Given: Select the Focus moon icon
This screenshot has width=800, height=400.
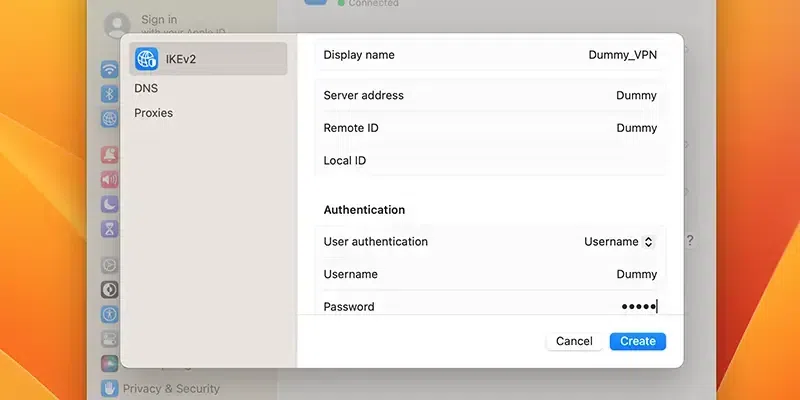Looking at the screenshot, I should tap(110, 204).
